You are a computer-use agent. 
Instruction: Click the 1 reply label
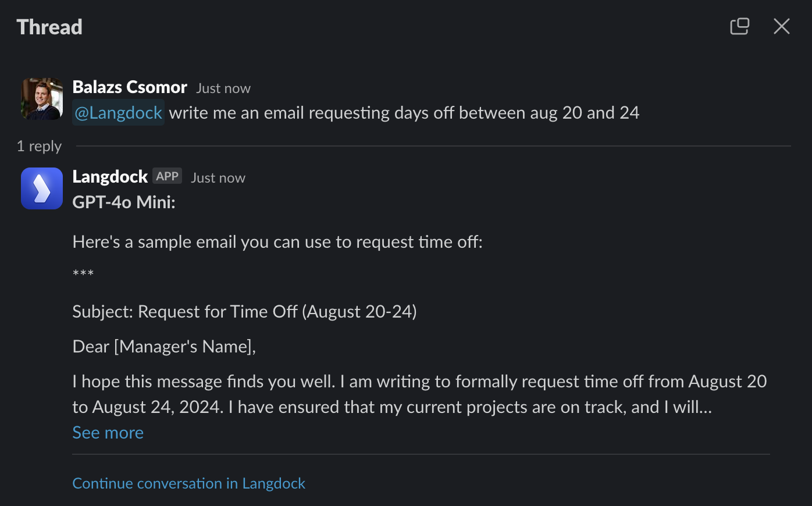point(39,146)
